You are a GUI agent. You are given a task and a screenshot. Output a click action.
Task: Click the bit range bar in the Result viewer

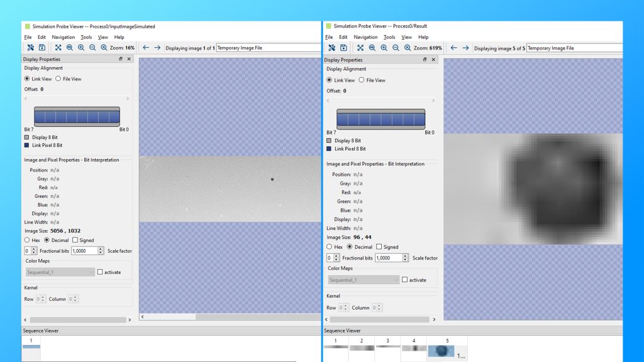pos(380,119)
